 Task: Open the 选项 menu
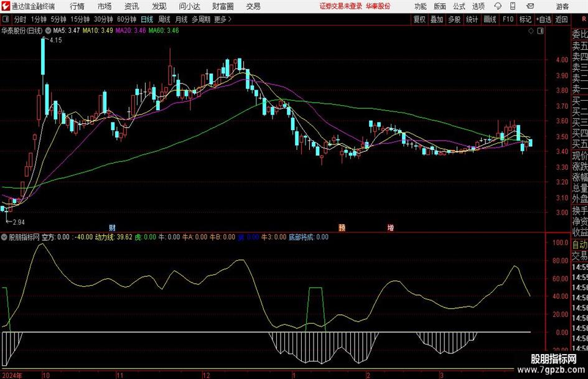tap(478, 6)
